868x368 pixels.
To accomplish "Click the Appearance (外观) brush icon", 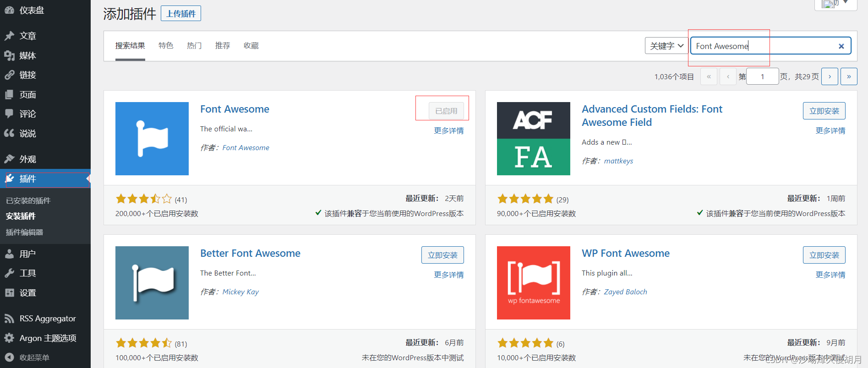I will (10, 159).
